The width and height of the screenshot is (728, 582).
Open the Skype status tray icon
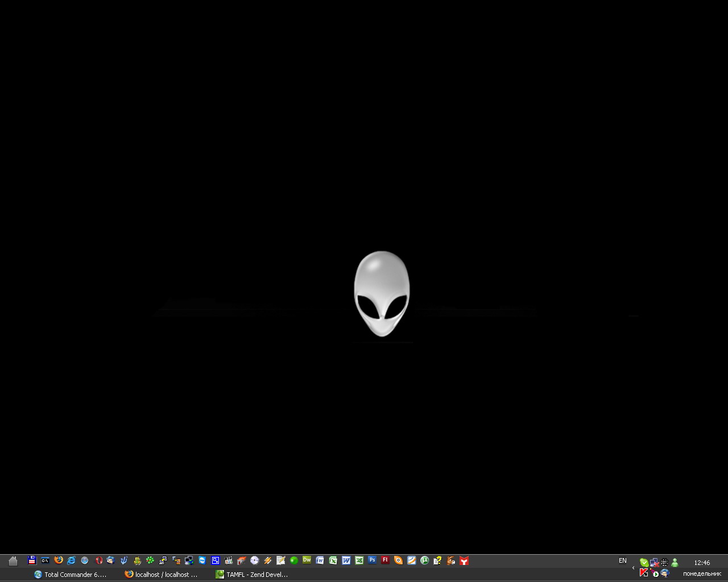tap(644, 562)
